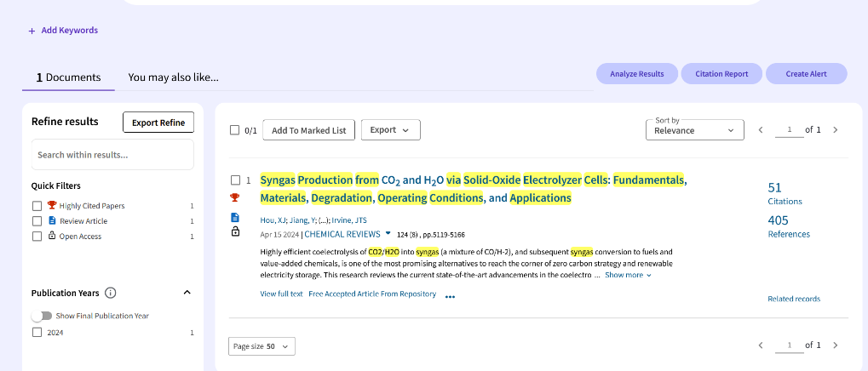Screen dimensions: 868x371
Task: Select the 1 Documents tab
Action: 68,77
